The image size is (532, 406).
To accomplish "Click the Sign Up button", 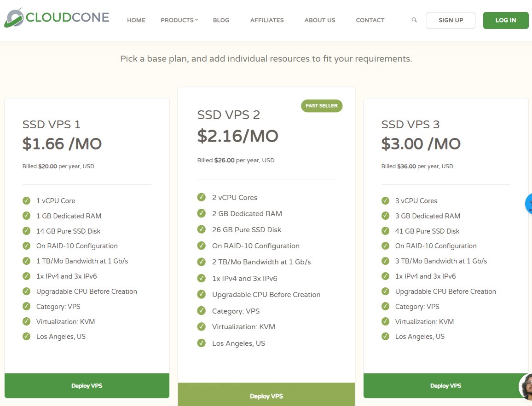I will (451, 20).
